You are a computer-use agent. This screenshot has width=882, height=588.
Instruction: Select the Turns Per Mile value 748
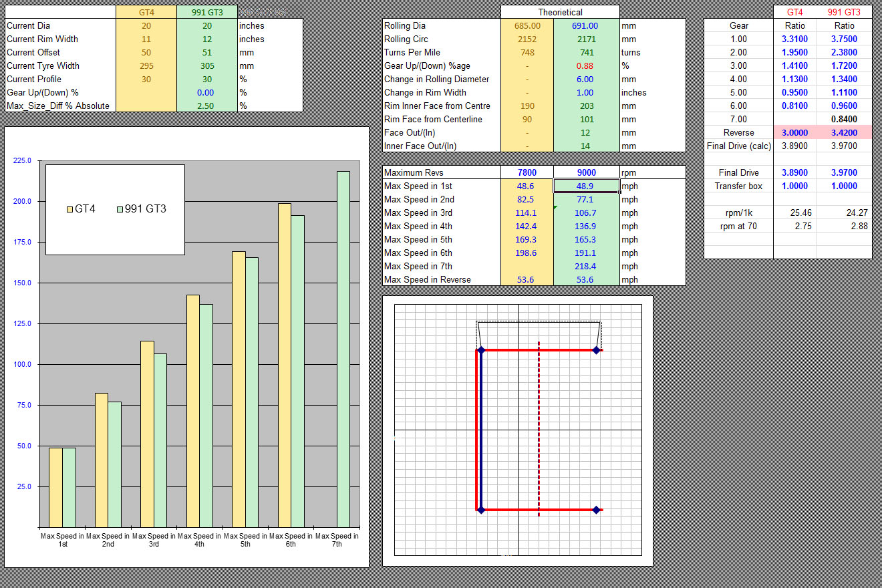point(527,53)
